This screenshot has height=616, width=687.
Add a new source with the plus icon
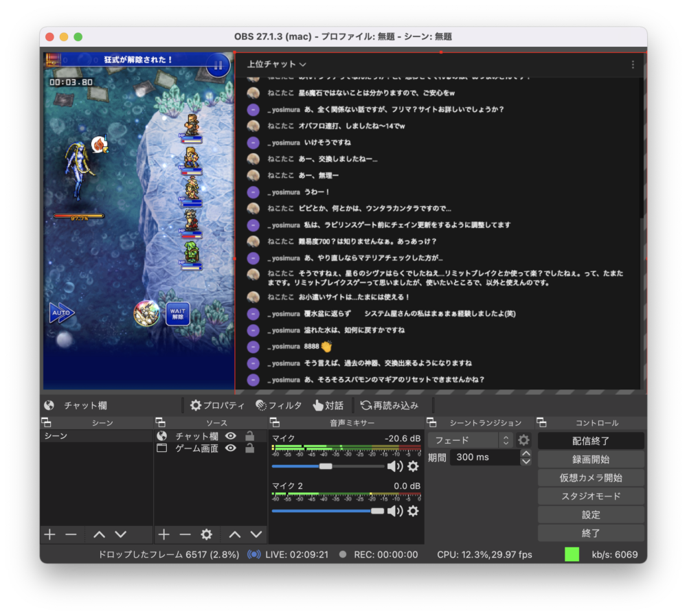click(x=164, y=534)
